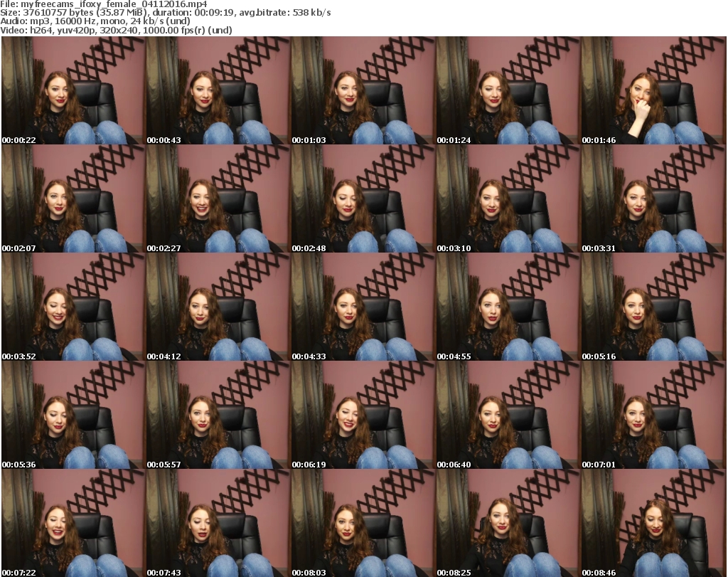728x577 pixels.
Task: Pick the preview frame at 00:03:52
Action: (73, 307)
